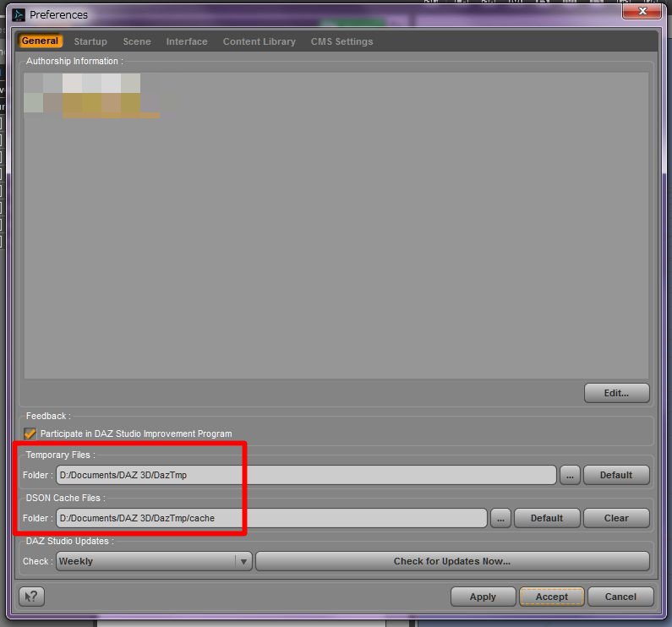This screenshot has height=627, width=672.
Task: Reset Temporary Files folder to Default
Action: coord(616,475)
